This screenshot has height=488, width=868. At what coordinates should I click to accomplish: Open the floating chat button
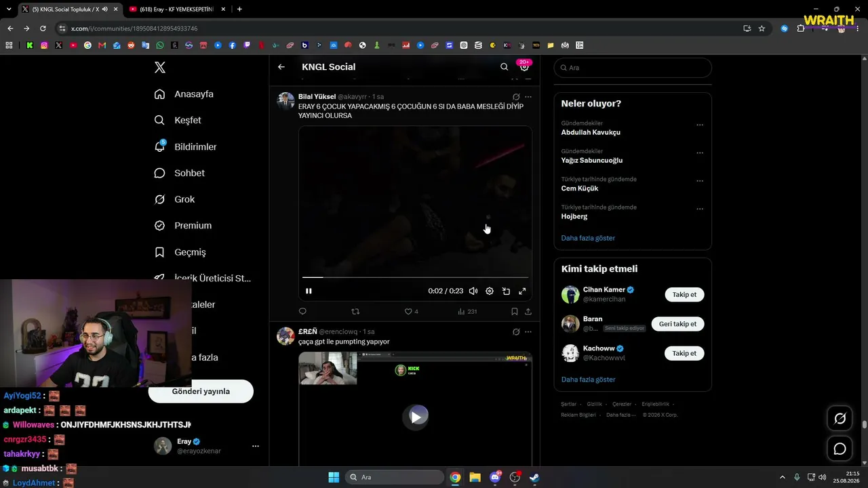coord(840,449)
